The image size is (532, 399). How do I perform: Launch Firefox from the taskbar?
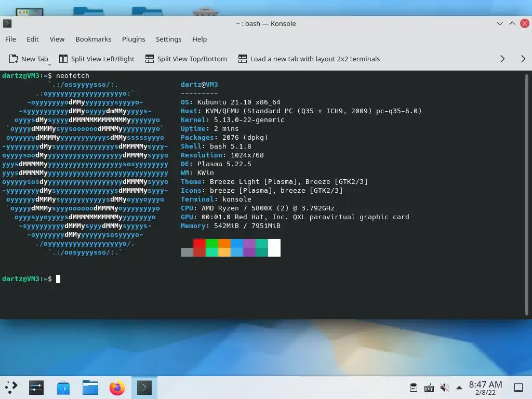(117, 388)
